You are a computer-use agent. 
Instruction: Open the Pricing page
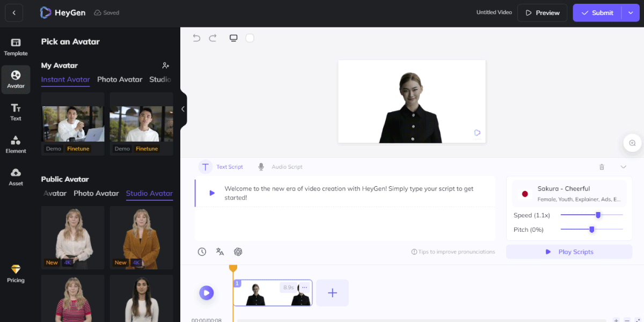point(16,274)
